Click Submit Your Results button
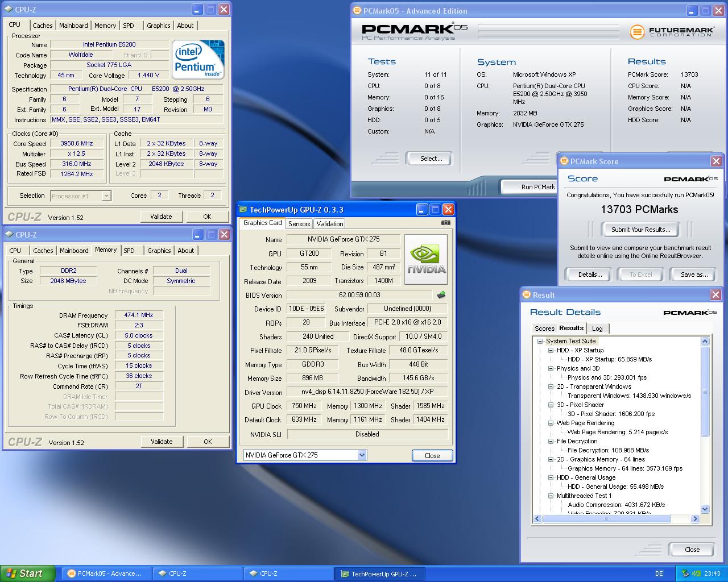This screenshot has height=582, width=728. pos(640,230)
